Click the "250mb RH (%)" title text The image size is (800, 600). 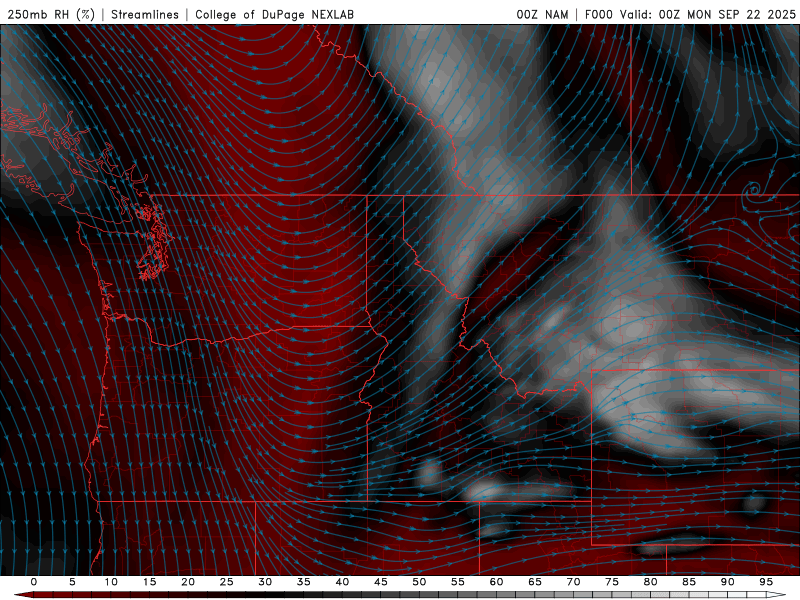pyautogui.click(x=51, y=14)
